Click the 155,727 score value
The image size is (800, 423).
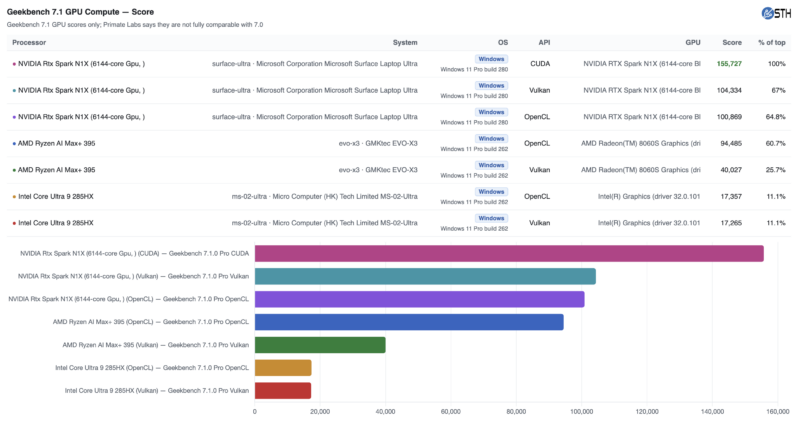pyautogui.click(x=729, y=64)
